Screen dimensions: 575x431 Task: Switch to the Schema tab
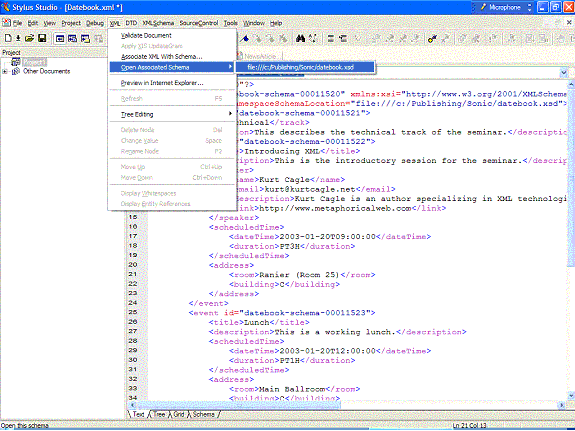click(x=204, y=414)
